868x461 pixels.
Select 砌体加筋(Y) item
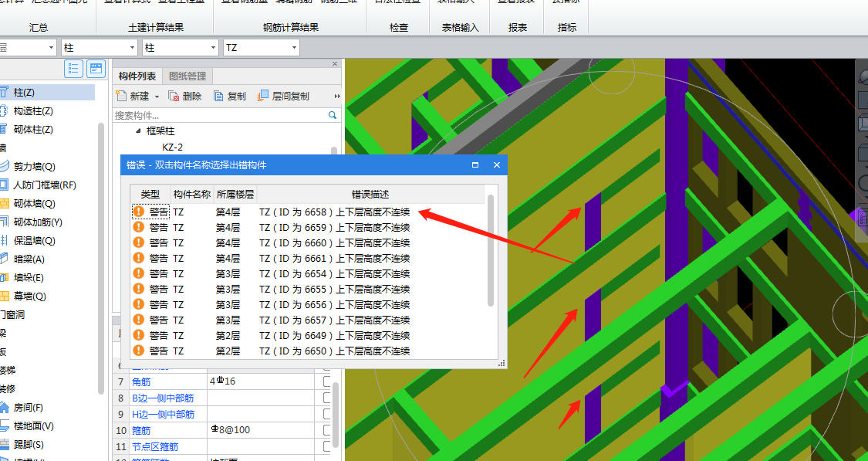pos(38,222)
